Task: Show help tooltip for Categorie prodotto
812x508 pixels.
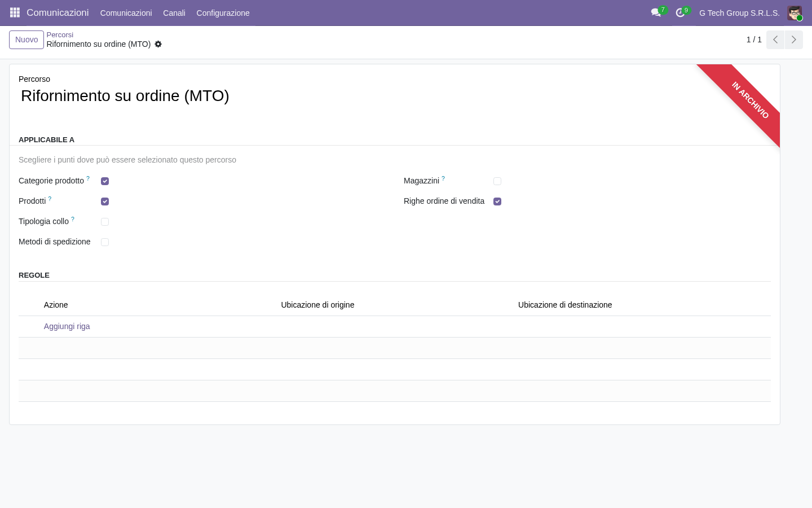Action: pos(88,178)
